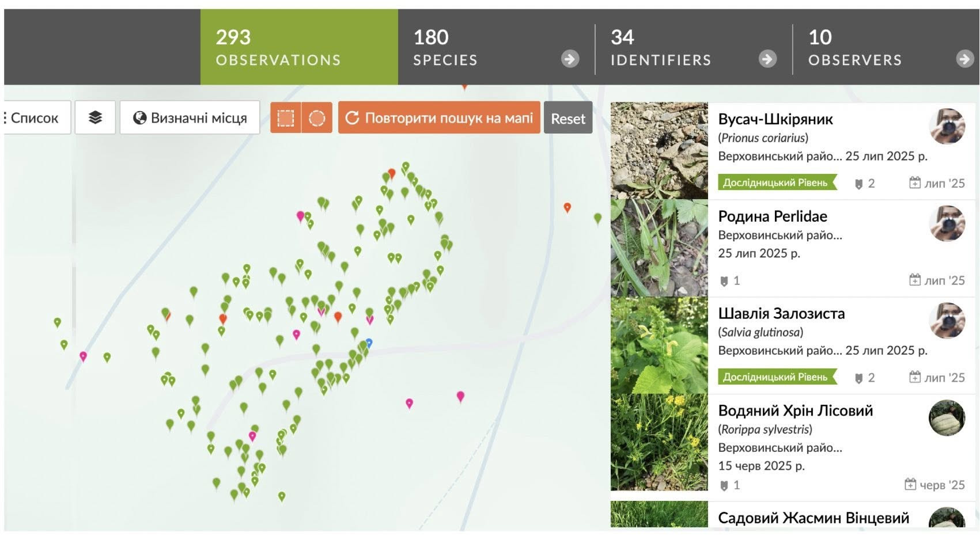Screen dimensions: 980x536
Task: Open the Вусач-Шкіряник observation link
Action: [x=775, y=119]
